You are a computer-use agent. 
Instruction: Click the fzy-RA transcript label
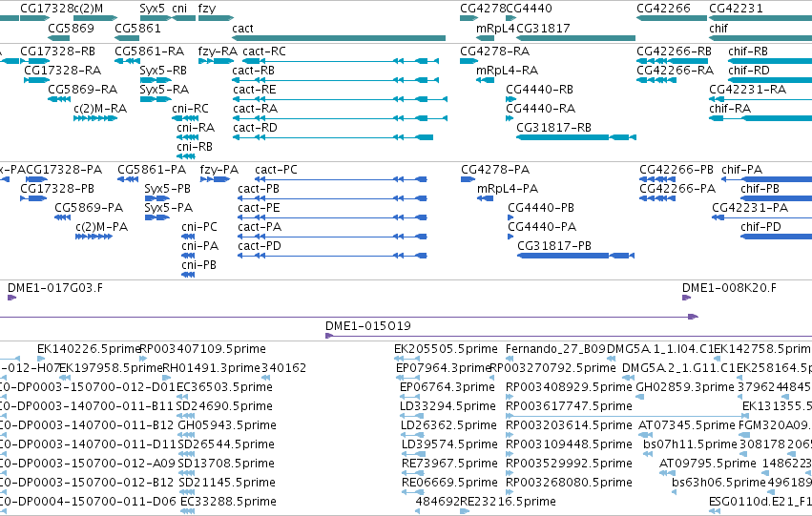click(218, 52)
